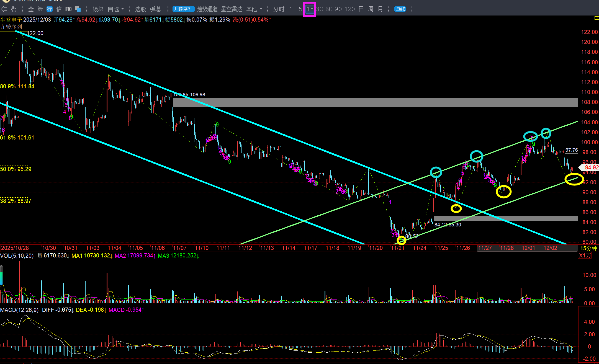This screenshot has height=364, width=599.
Task: Click small yellow box at chart top-right corner
Action: click(597, 18)
